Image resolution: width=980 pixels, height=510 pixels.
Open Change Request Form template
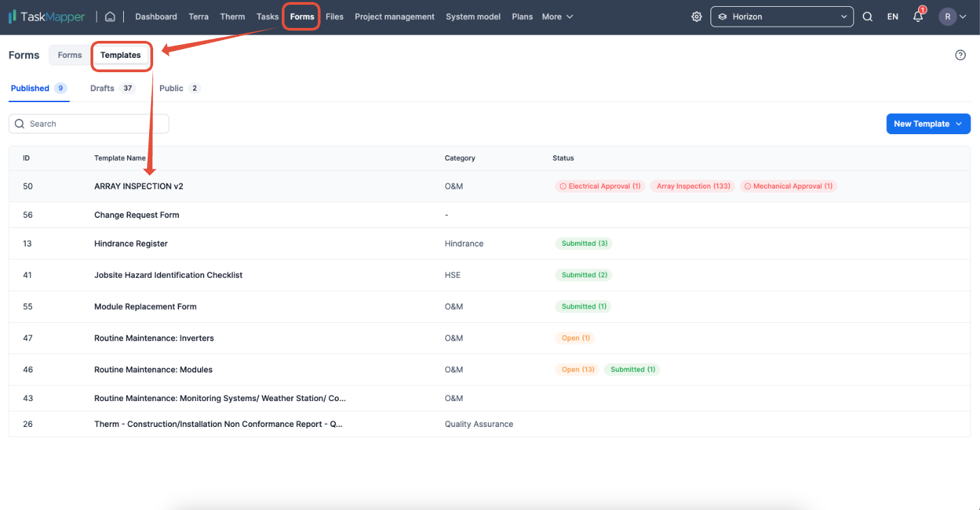click(x=137, y=215)
